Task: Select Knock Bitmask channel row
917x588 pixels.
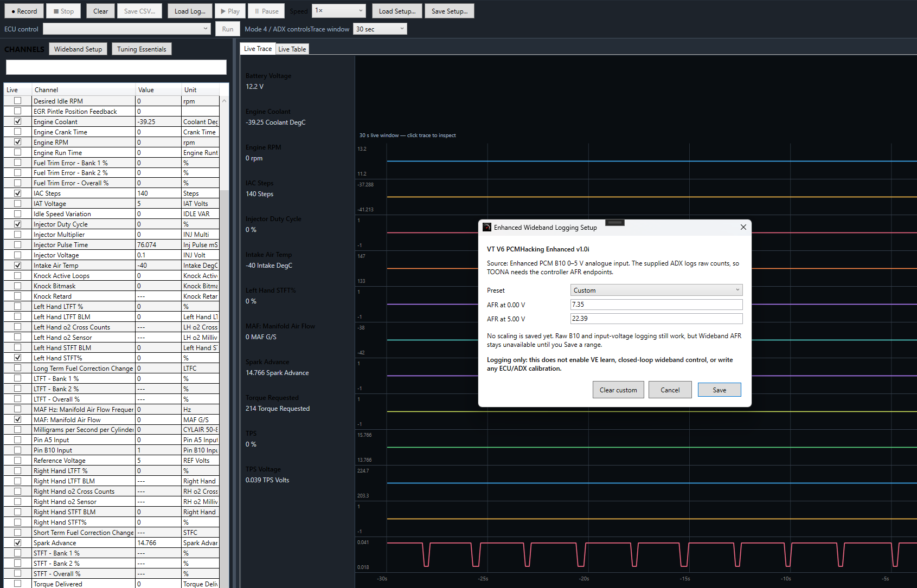Action: coord(112,286)
